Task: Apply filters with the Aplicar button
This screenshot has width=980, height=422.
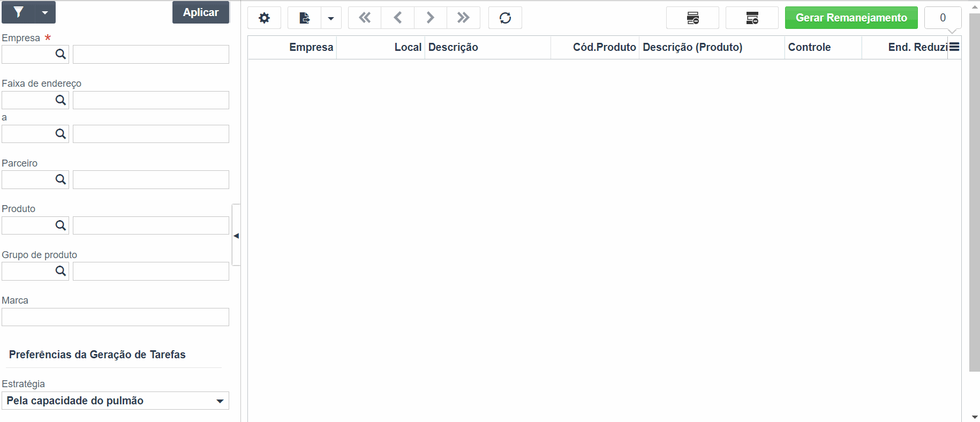Action: coord(201,12)
